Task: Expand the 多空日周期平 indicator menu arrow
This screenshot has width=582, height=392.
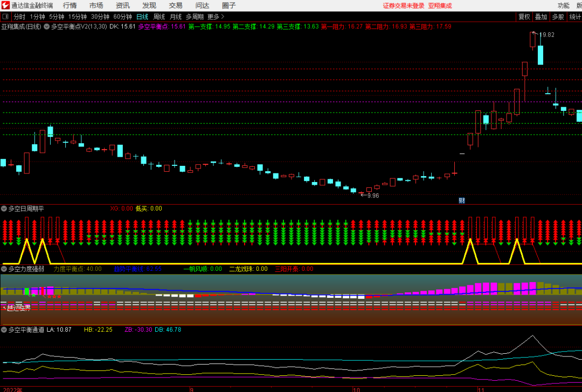Action: (x=4, y=208)
